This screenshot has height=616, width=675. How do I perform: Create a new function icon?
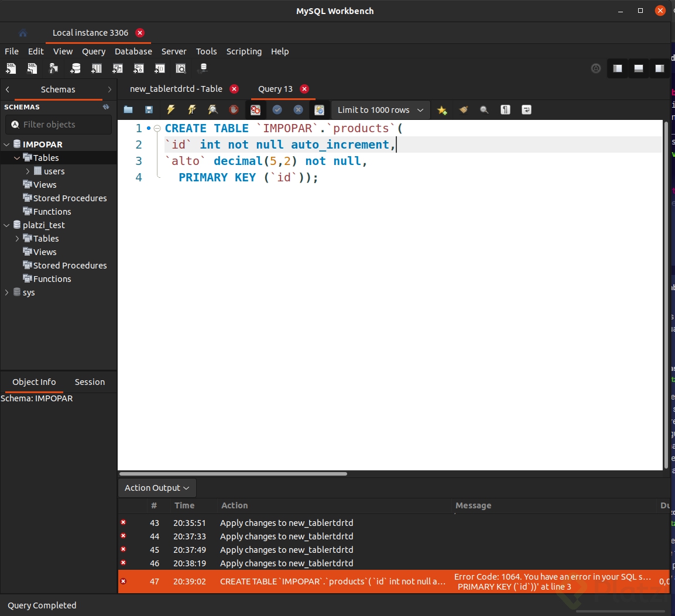160,68
